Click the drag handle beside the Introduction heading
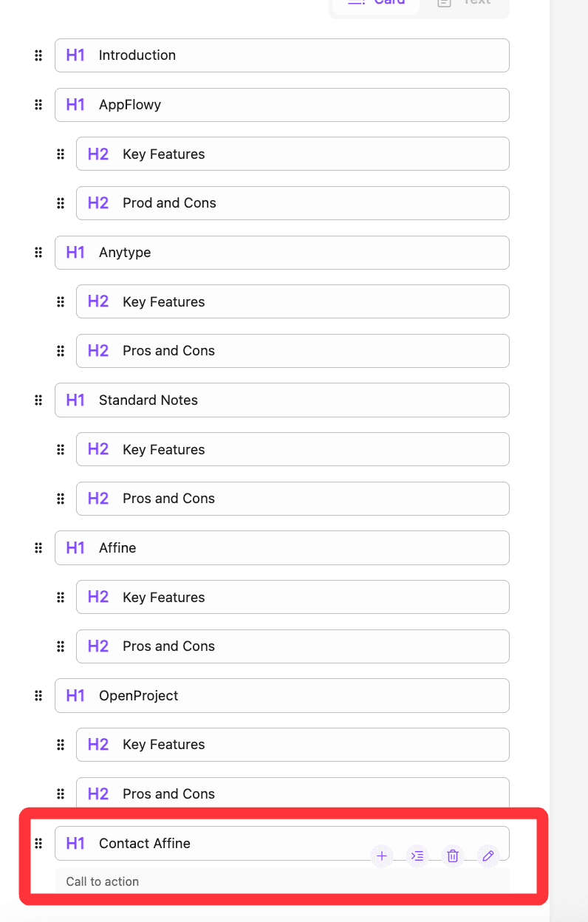Screen dimensions: 588x922 38,55
